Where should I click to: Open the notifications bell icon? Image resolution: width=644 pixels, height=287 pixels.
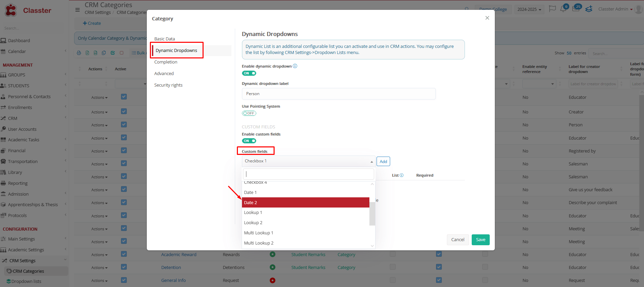point(563,9)
